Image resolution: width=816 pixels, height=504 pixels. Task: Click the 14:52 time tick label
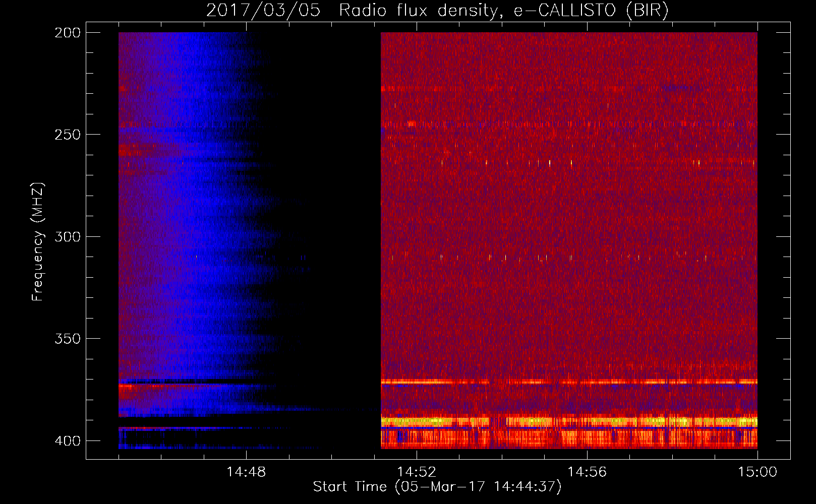point(417,472)
